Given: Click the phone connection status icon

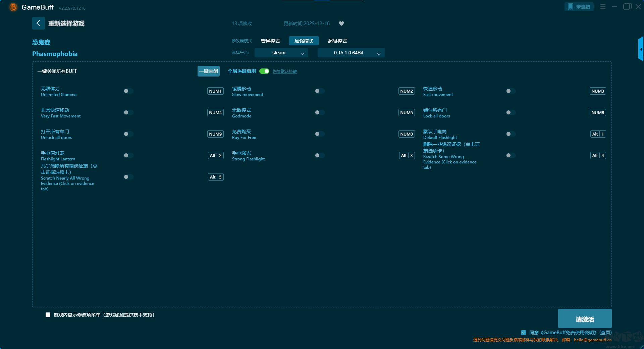Looking at the screenshot, I should click(571, 7).
